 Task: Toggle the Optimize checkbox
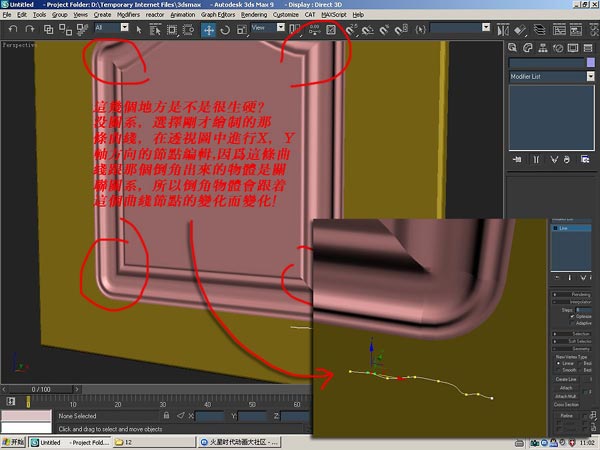pos(571,316)
